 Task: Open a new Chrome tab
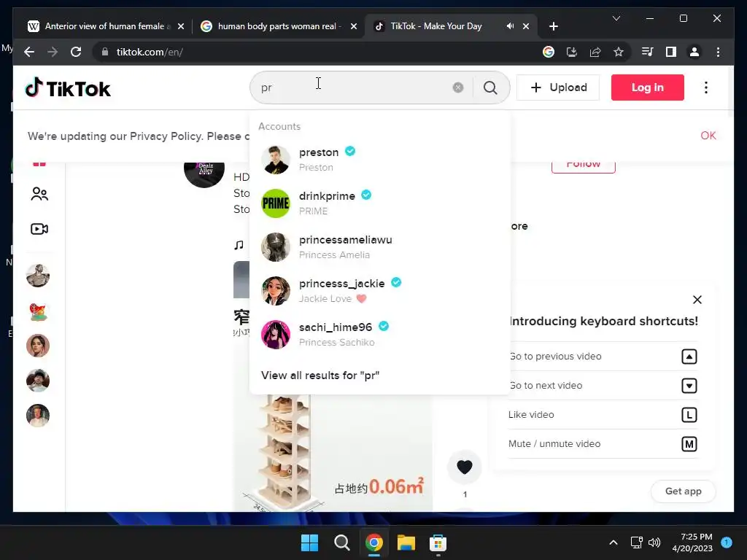[553, 26]
